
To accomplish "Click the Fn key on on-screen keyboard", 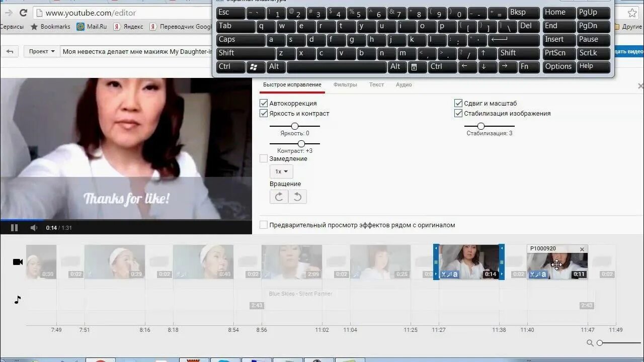I will coord(529,66).
